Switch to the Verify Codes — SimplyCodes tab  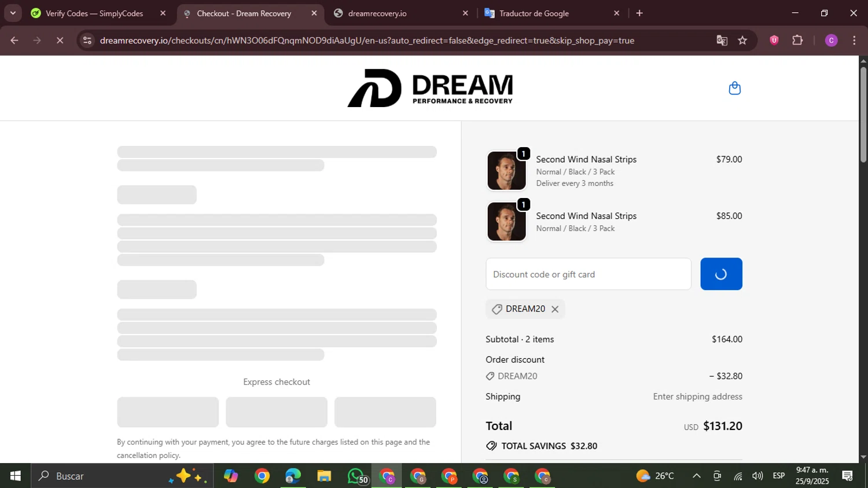click(x=94, y=13)
